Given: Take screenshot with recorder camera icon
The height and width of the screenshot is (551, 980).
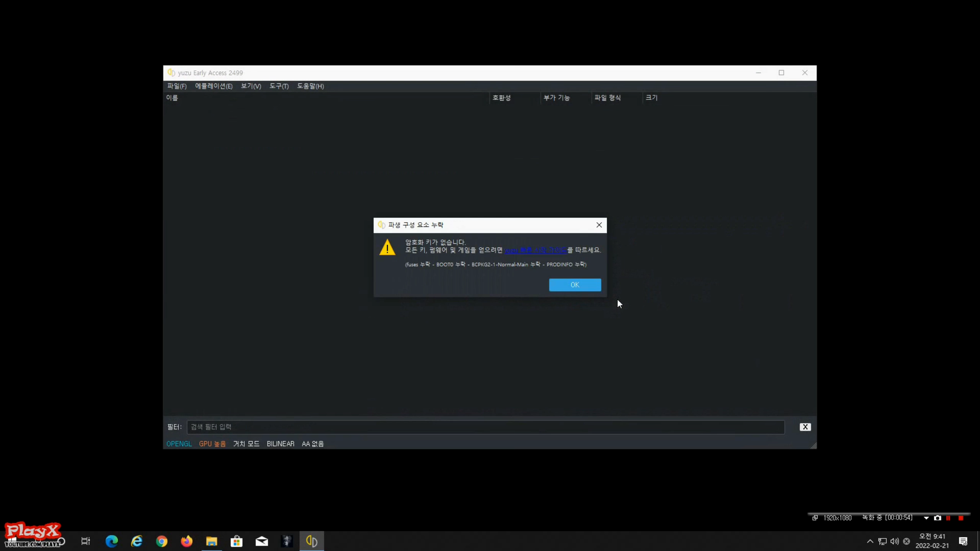Looking at the screenshot, I should point(937,518).
